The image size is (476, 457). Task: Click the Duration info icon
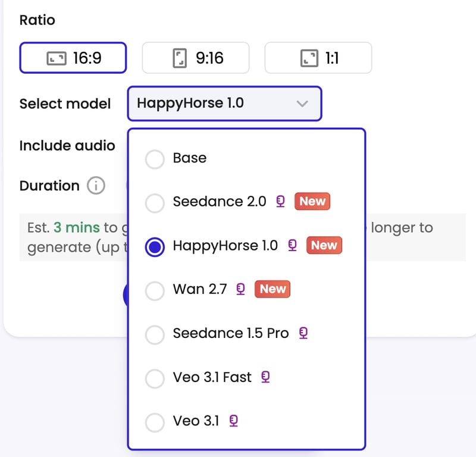point(96,185)
